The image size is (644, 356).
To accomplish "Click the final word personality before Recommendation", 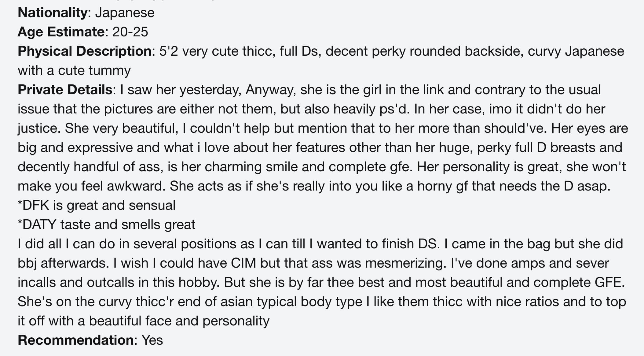I will tap(236, 321).
